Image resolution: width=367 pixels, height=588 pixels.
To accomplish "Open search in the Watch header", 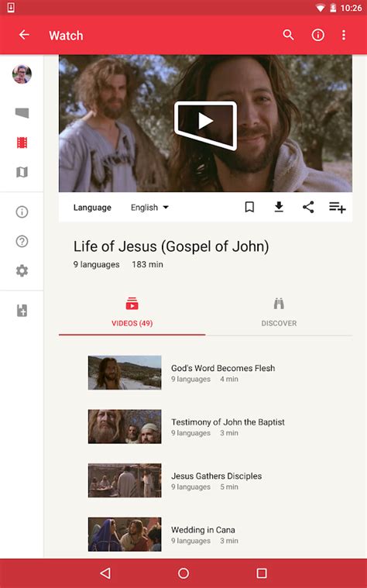I will [288, 35].
